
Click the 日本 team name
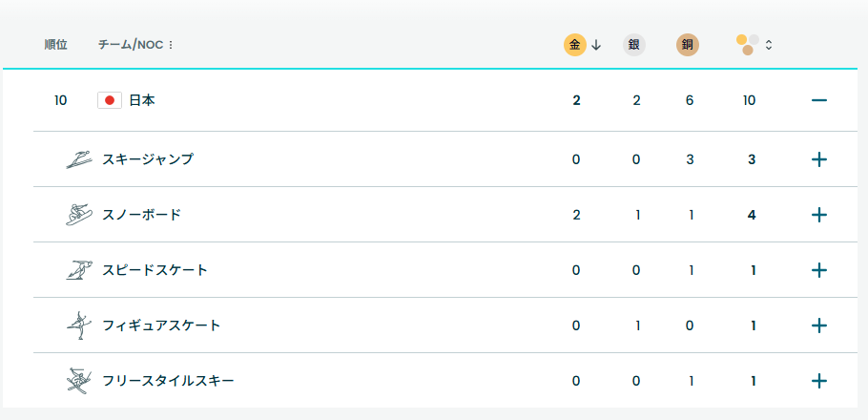tap(142, 100)
